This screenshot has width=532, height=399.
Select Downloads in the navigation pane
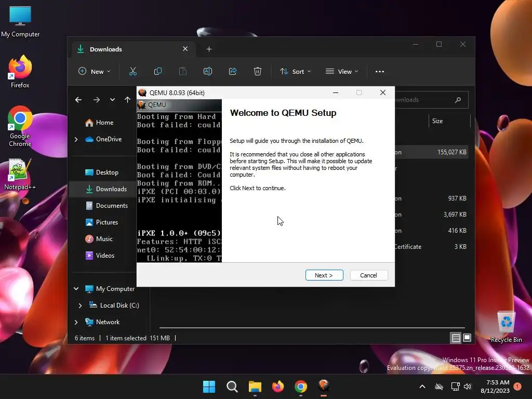107,189
